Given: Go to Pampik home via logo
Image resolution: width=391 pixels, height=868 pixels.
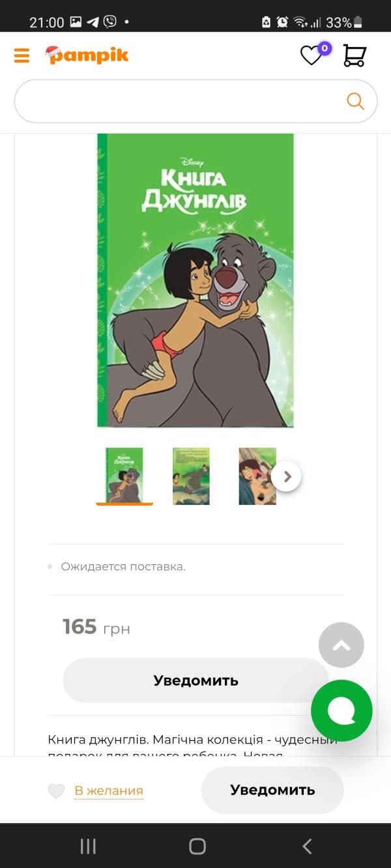Looking at the screenshot, I should point(87,55).
